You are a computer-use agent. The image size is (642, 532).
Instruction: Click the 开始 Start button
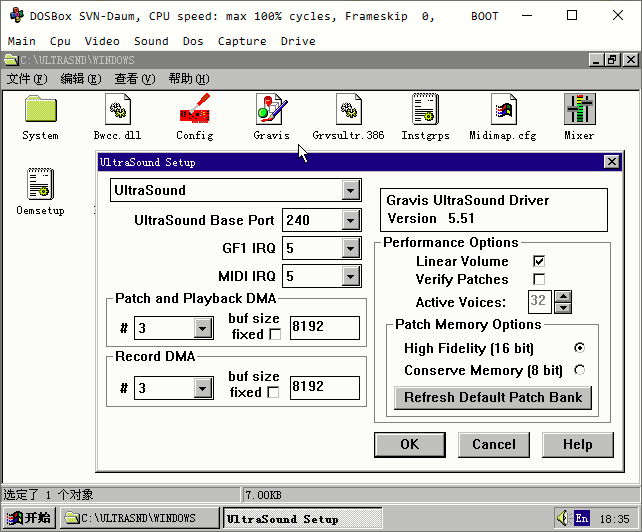coord(29,518)
